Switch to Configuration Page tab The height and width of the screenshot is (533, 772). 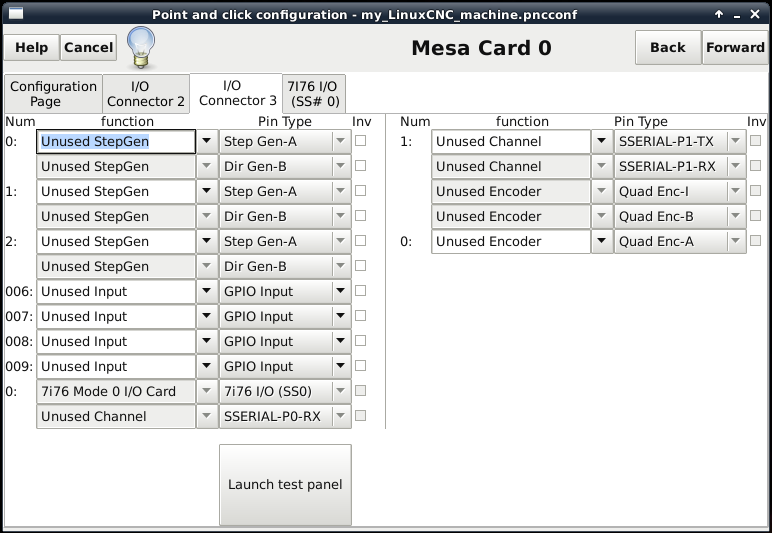tap(53, 94)
